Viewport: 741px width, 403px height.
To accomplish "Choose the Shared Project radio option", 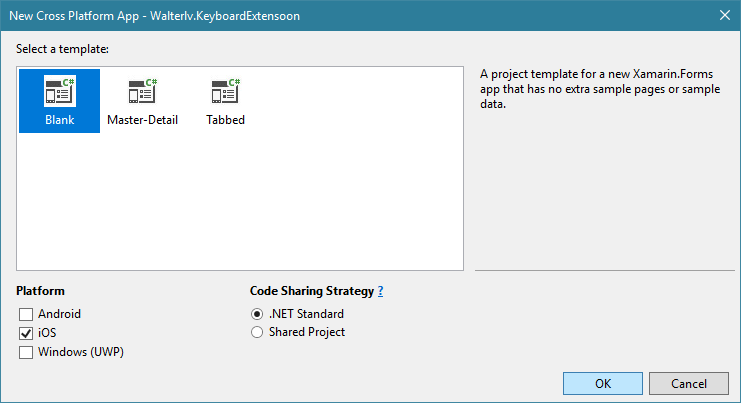I will click(257, 332).
